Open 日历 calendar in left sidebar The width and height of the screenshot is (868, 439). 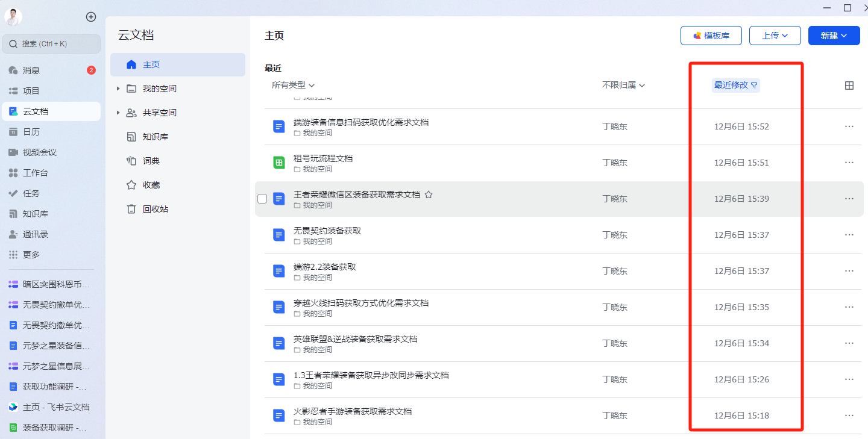click(31, 132)
